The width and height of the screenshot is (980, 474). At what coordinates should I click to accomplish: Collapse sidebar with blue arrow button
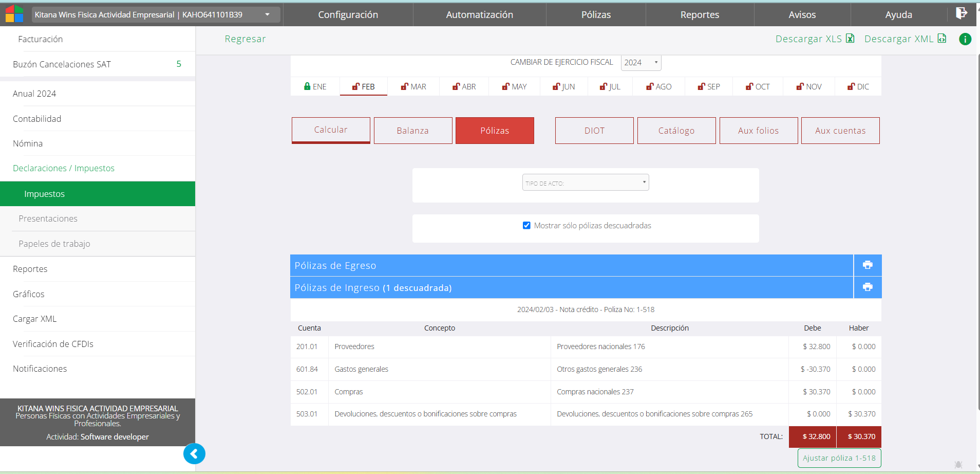pos(194,453)
